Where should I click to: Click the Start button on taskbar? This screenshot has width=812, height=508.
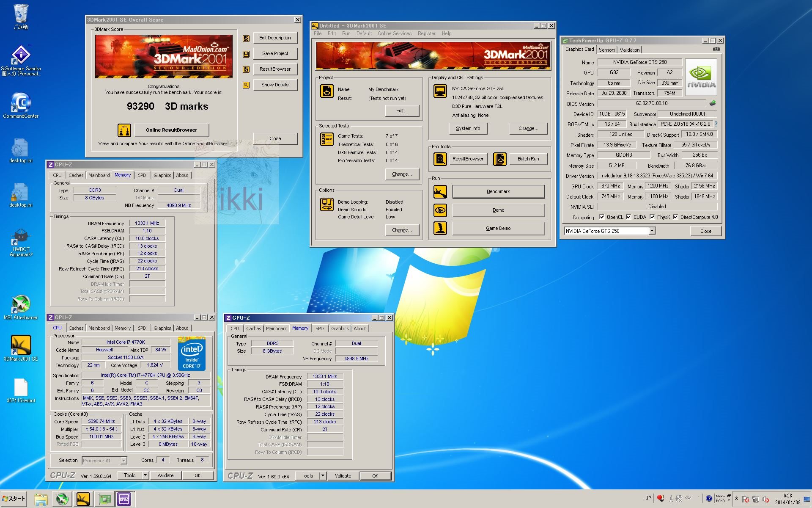tap(14, 499)
